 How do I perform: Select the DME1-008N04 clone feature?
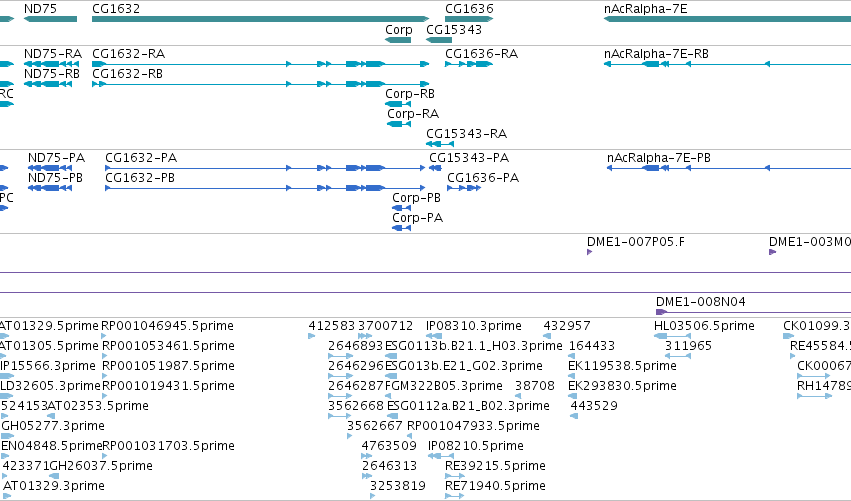click(753, 312)
